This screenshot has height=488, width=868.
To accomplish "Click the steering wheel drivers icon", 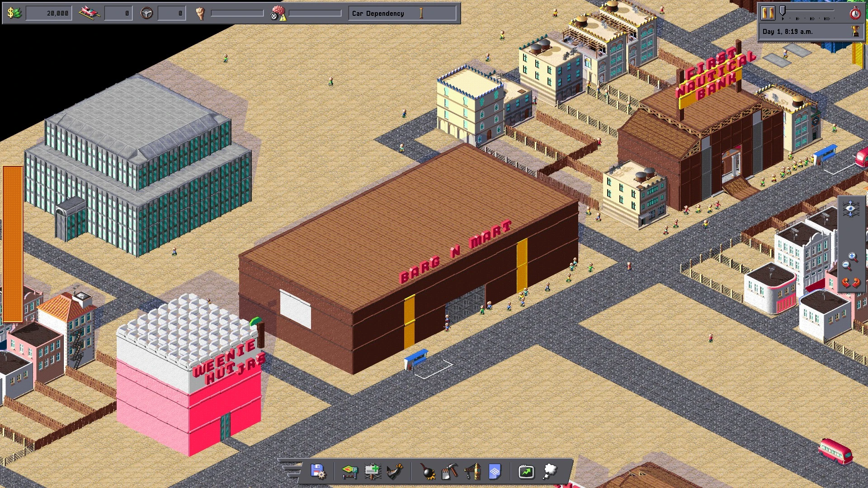I will click(x=146, y=13).
